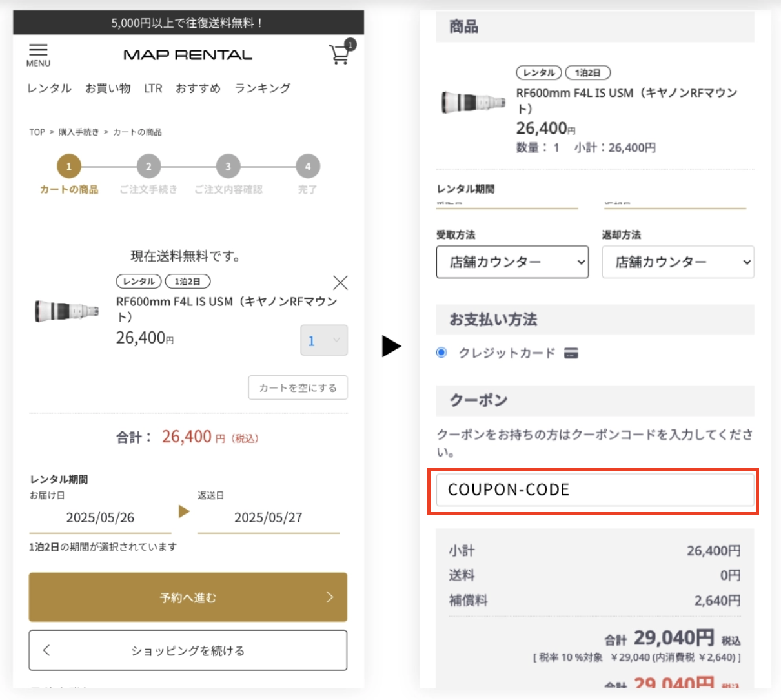Click the お届け日 date 2025/05/26 field
This screenshot has width=781, height=700.
(100, 518)
